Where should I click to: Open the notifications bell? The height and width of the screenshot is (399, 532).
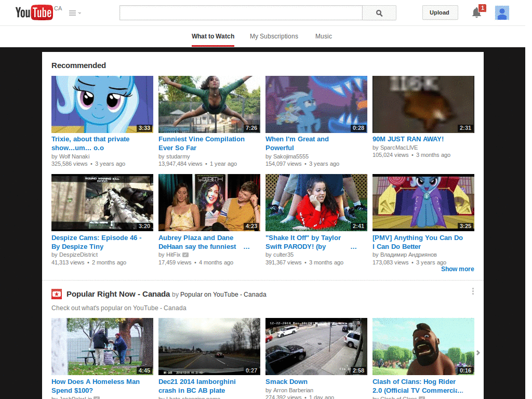477,13
